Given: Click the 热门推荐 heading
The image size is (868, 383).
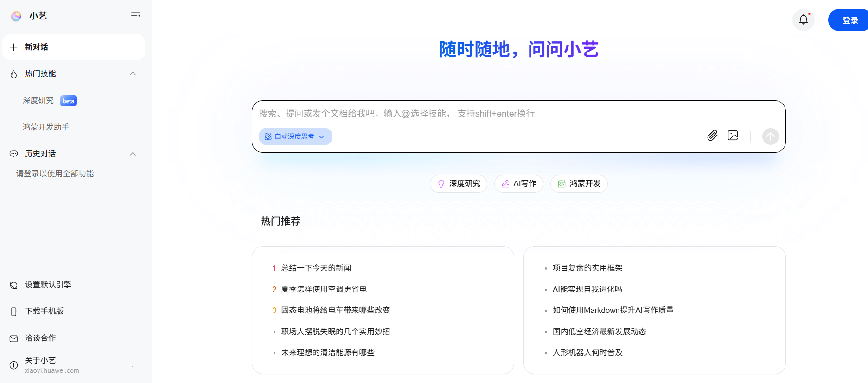Looking at the screenshot, I should (x=281, y=221).
